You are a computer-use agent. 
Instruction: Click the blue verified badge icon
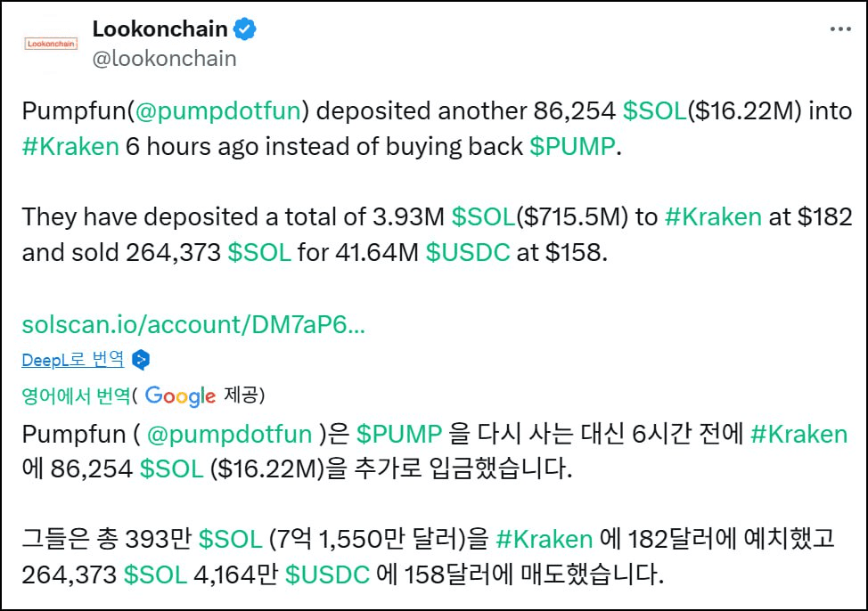point(245,29)
